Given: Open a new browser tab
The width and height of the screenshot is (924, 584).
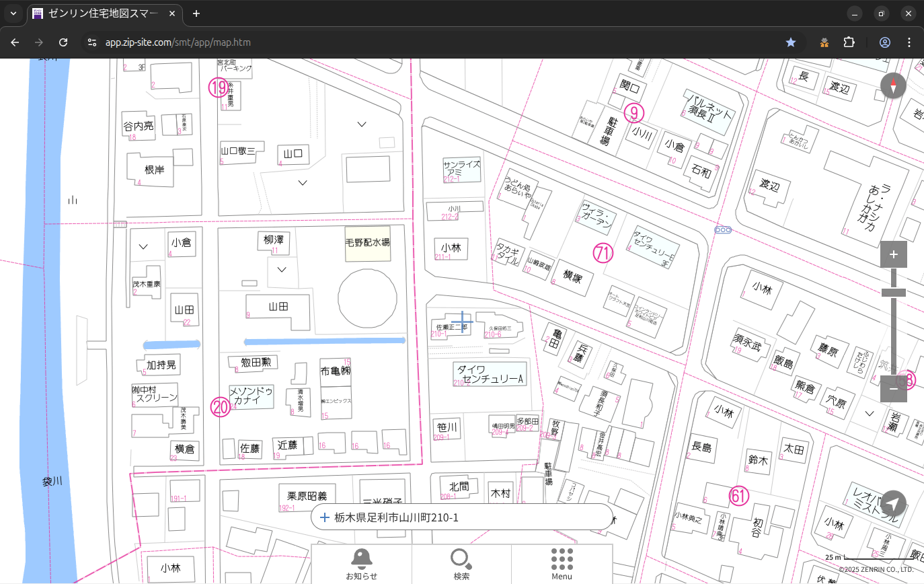Looking at the screenshot, I should point(196,13).
